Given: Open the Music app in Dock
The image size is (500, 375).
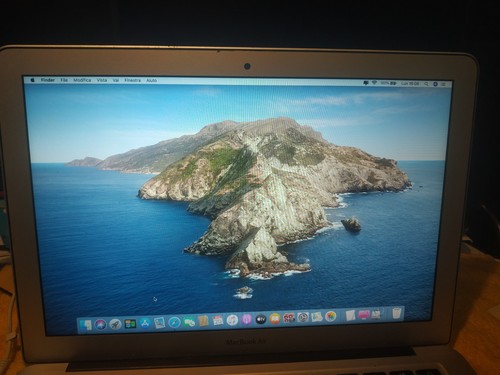Looking at the screenshot, I should pyautogui.click(x=232, y=320).
